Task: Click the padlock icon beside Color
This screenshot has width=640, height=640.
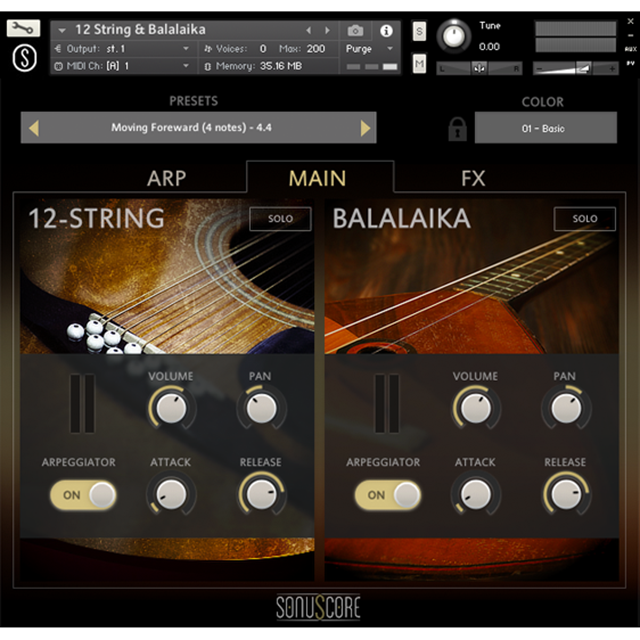Action: click(x=457, y=129)
